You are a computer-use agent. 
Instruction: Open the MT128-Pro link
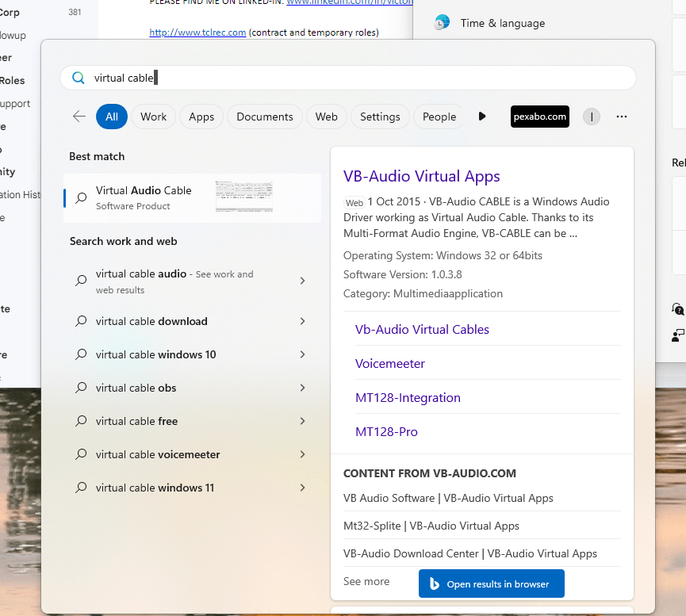[x=386, y=432]
